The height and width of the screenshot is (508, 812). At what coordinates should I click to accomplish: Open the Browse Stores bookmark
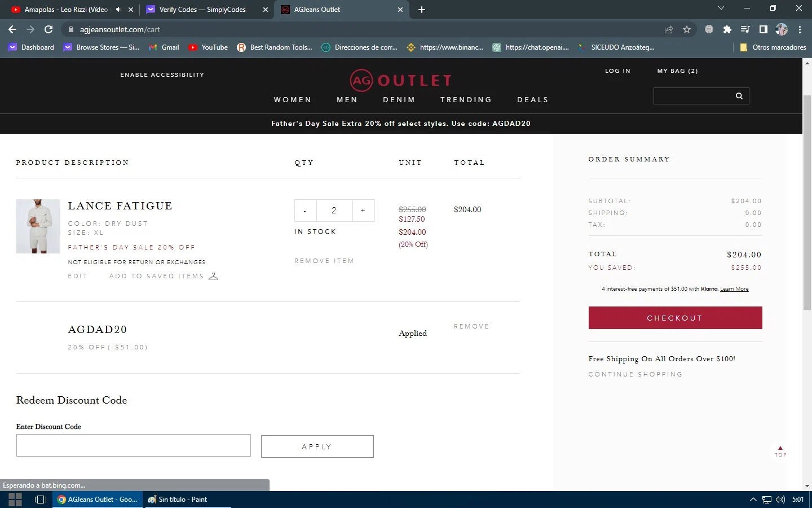[101, 47]
